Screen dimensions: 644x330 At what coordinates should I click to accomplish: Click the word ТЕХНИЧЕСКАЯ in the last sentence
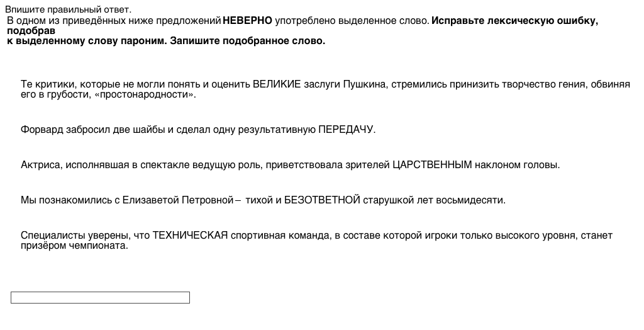coord(190,236)
